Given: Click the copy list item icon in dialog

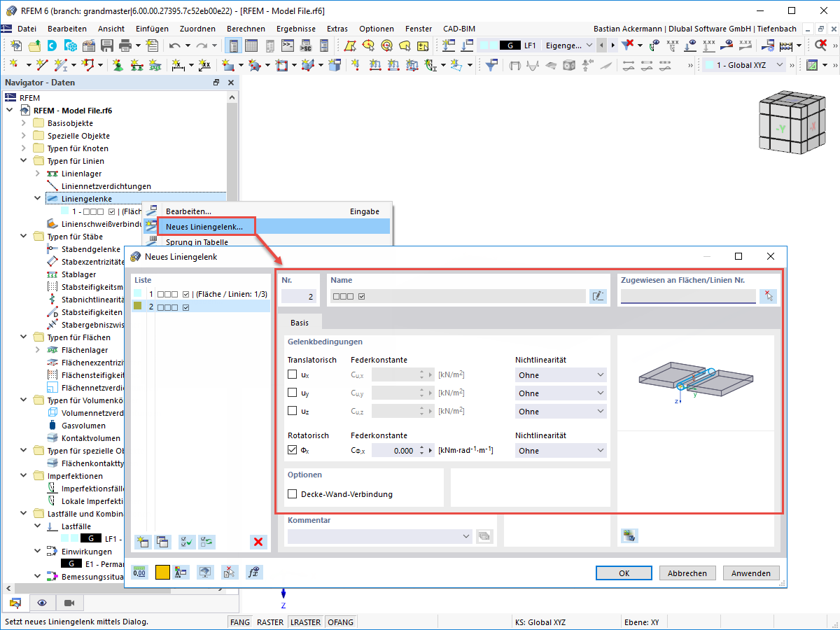Looking at the screenshot, I should 162,541.
